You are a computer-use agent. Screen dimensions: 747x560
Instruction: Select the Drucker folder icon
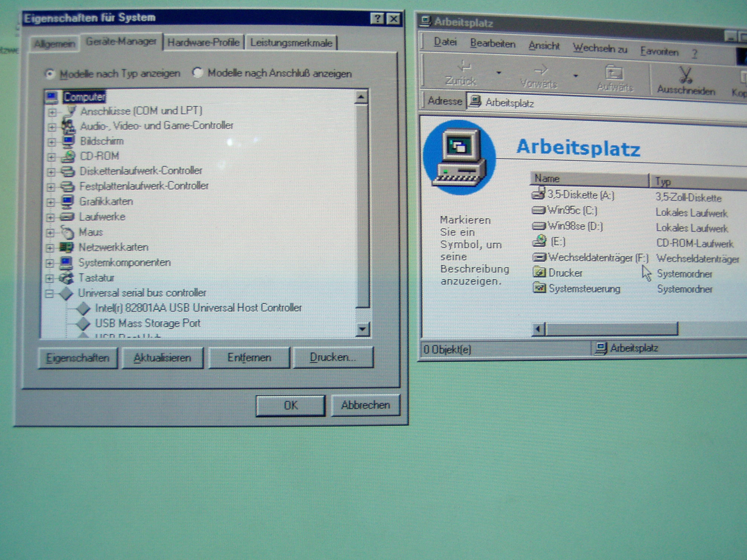[x=539, y=272]
